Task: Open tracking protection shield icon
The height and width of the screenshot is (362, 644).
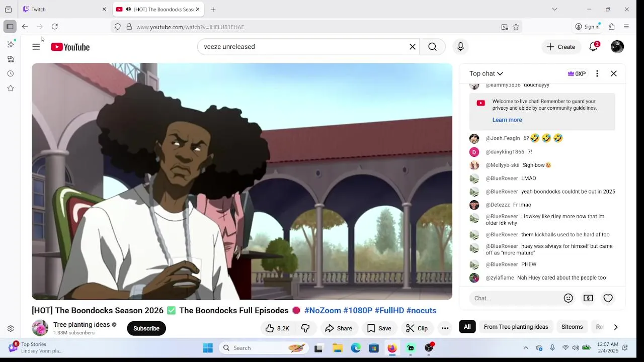Action: click(118, 27)
